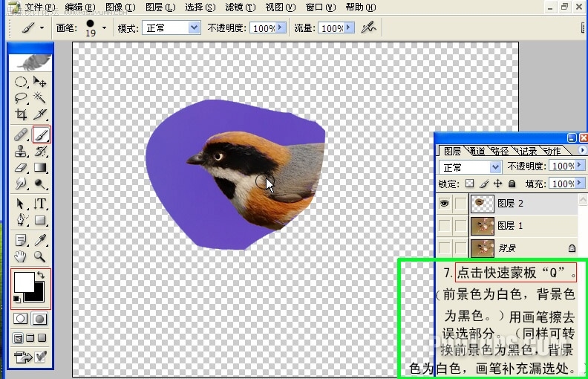Open the tool preset picker arrow

coord(42,27)
